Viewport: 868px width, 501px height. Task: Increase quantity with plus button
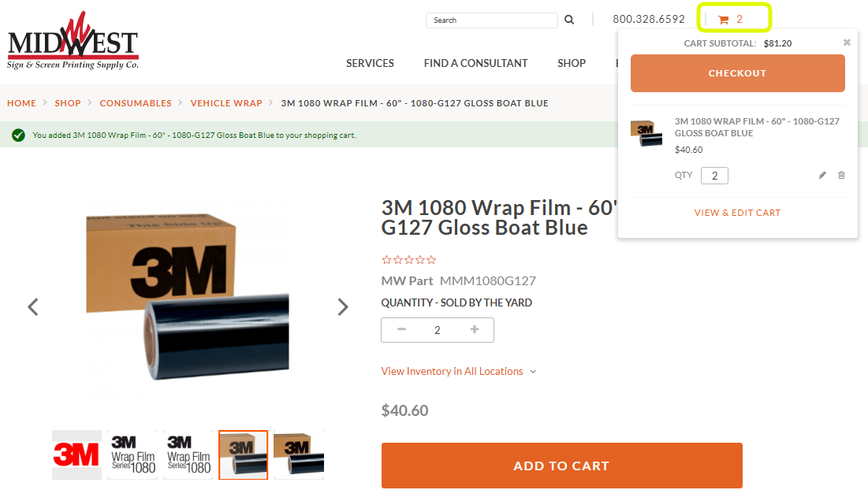[475, 330]
